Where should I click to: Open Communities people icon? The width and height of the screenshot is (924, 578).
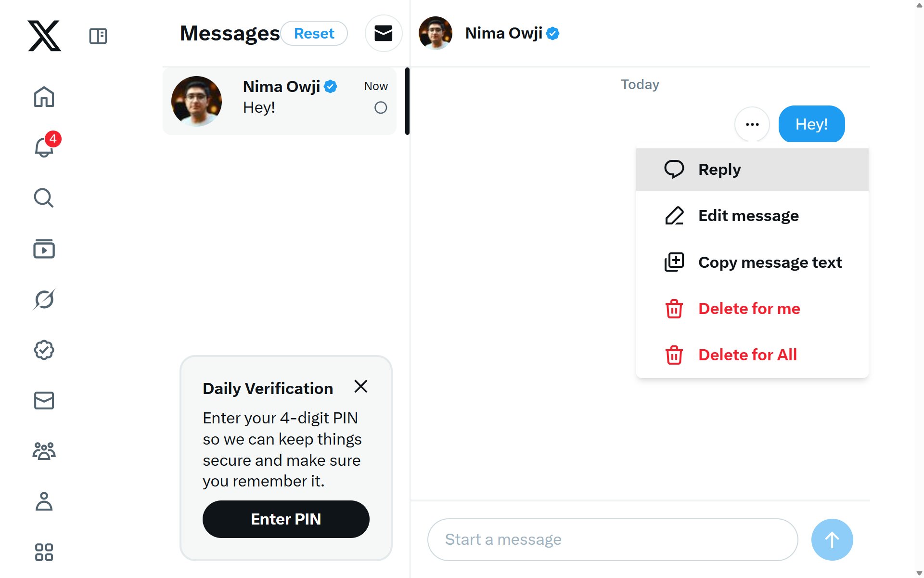coord(44,451)
